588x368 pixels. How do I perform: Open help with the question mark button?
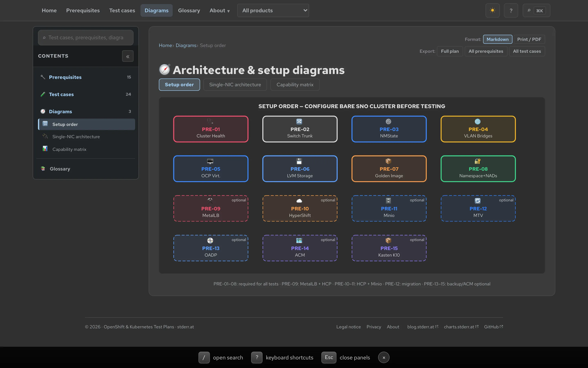511,10
